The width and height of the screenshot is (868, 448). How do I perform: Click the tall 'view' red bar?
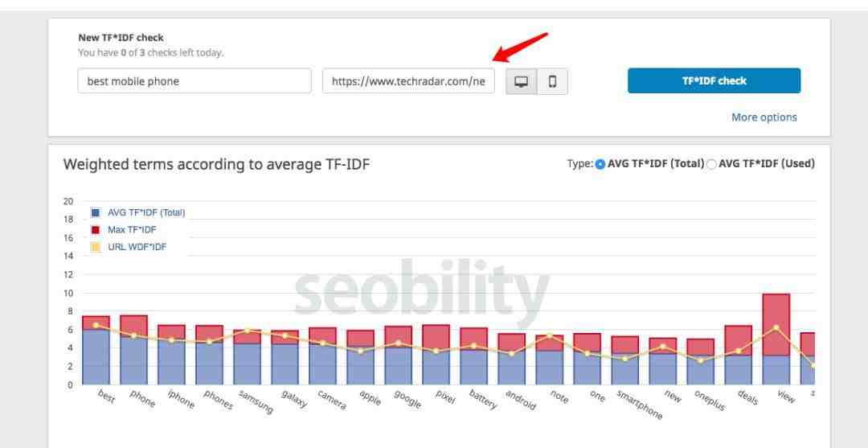click(776, 324)
